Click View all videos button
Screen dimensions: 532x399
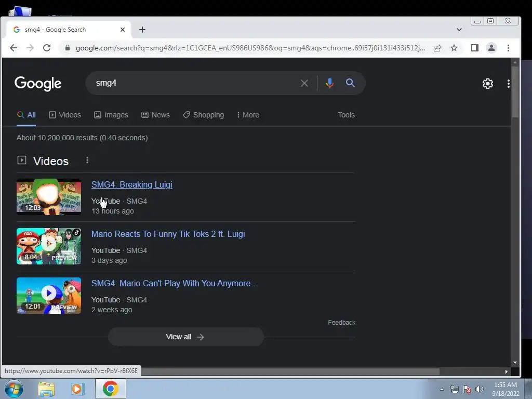click(x=185, y=337)
